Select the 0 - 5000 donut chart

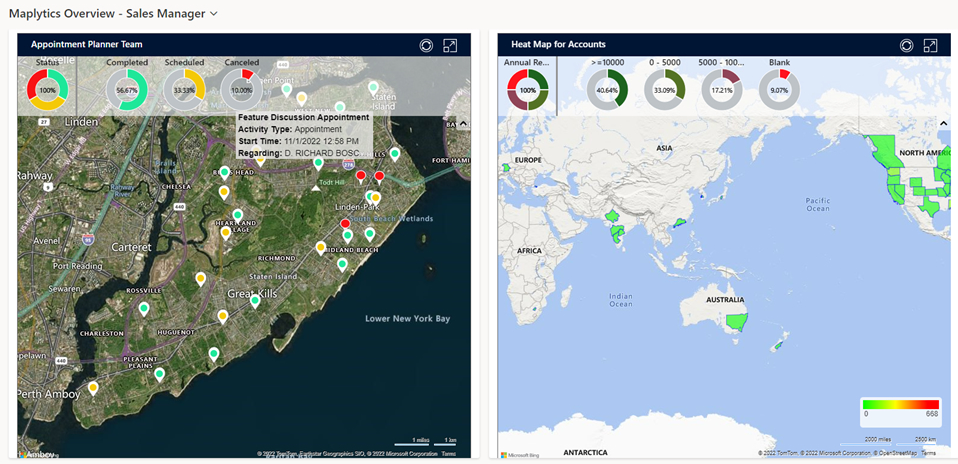coord(665,89)
